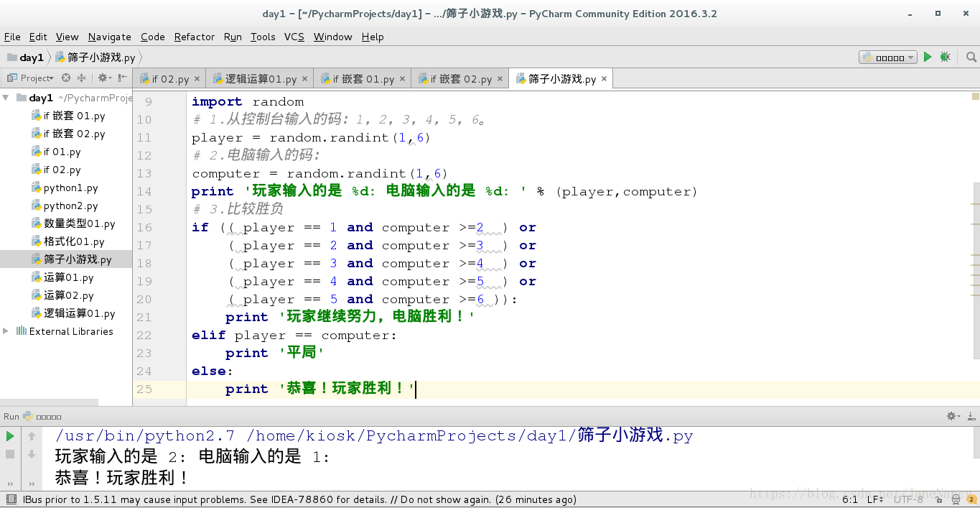Viewport: 980px width, 508px height.
Task: Select 运算02.py in project tree
Action: point(62,295)
